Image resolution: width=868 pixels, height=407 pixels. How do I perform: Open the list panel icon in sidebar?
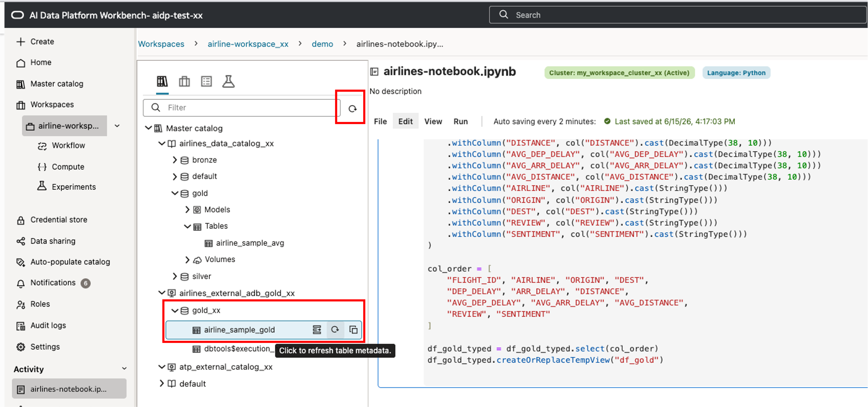(x=206, y=82)
